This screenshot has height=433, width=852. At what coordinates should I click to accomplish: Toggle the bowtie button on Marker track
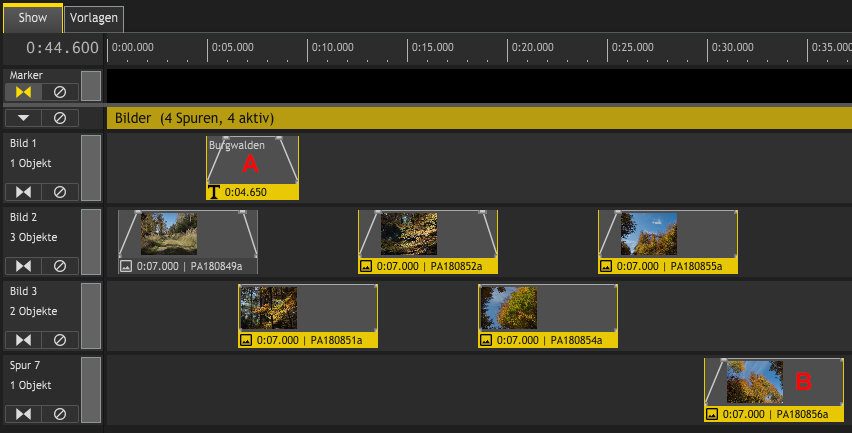click(24, 92)
